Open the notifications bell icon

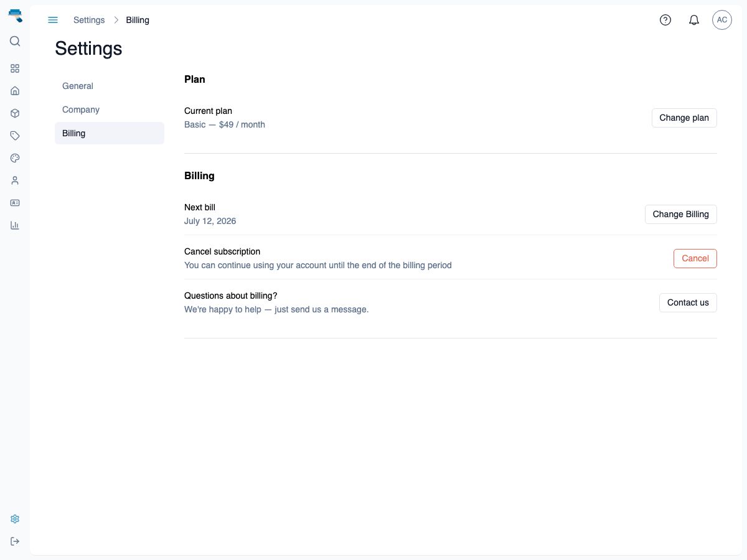[694, 20]
